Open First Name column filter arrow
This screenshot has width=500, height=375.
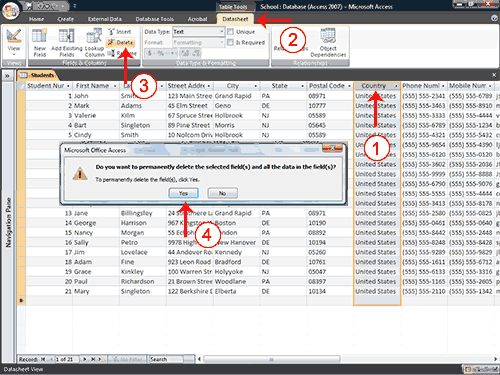tap(115, 86)
